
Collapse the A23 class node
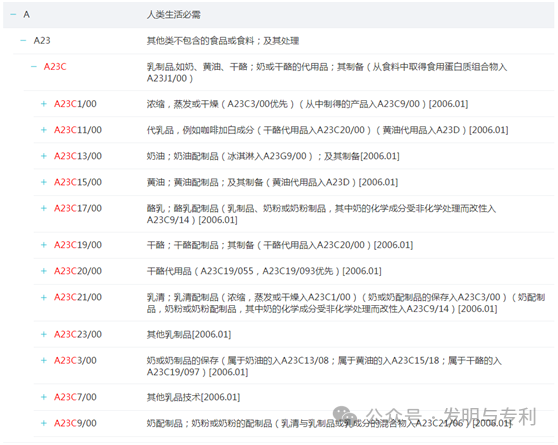point(23,41)
